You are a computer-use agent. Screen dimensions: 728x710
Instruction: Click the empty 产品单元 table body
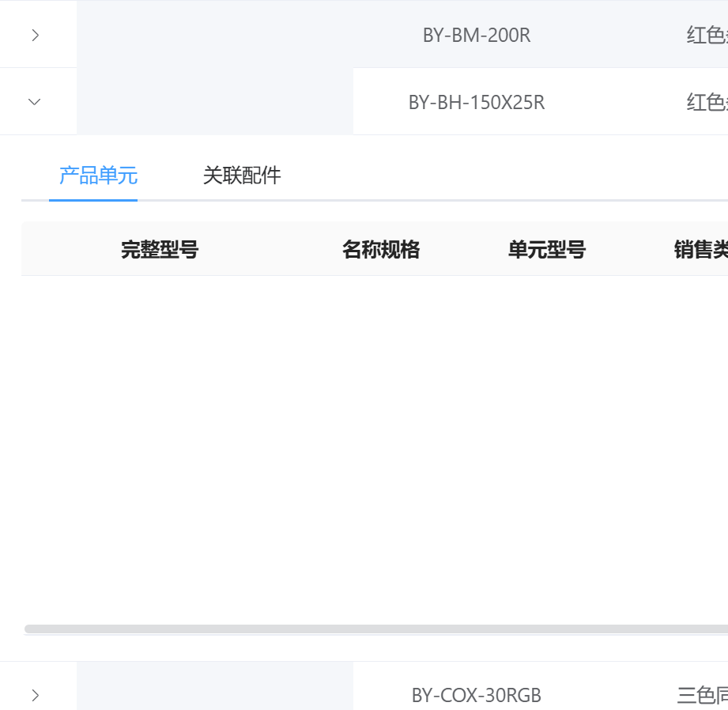point(372,443)
